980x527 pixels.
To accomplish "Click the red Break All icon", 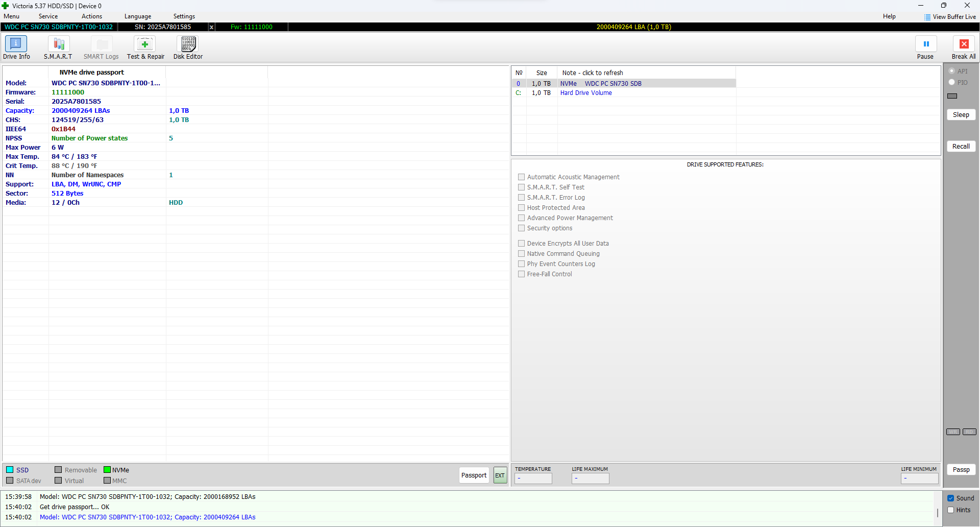I will [964, 44].
